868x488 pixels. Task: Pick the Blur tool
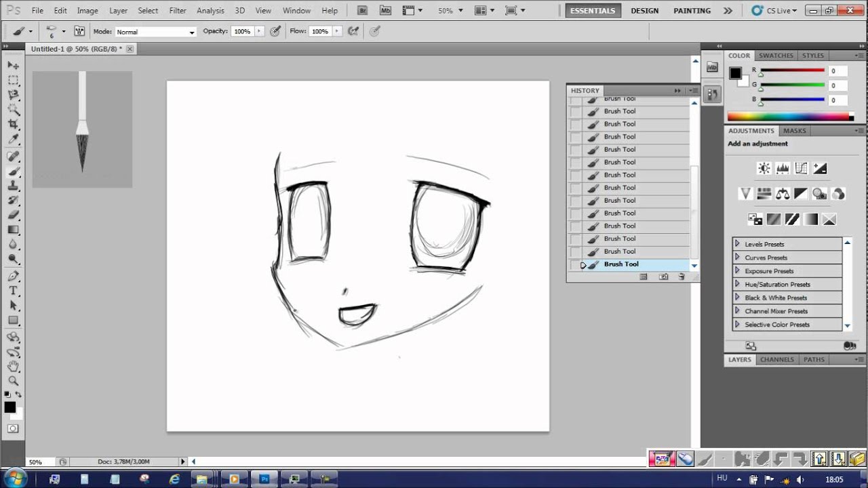tap(13, 244)
